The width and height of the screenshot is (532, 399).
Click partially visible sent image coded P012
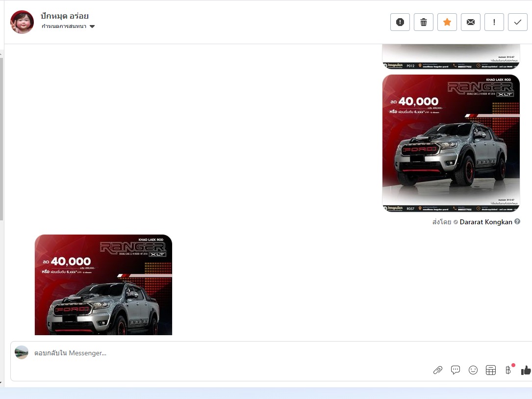451,56
